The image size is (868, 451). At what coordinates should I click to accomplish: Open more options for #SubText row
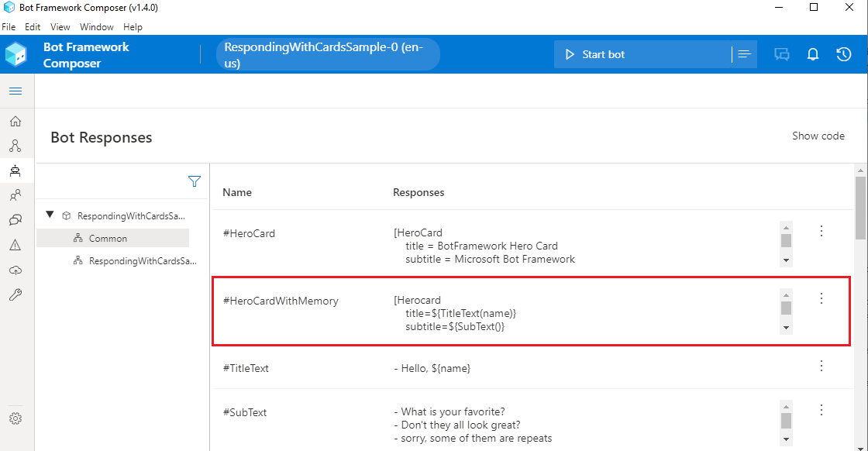(x=821, y=410)
